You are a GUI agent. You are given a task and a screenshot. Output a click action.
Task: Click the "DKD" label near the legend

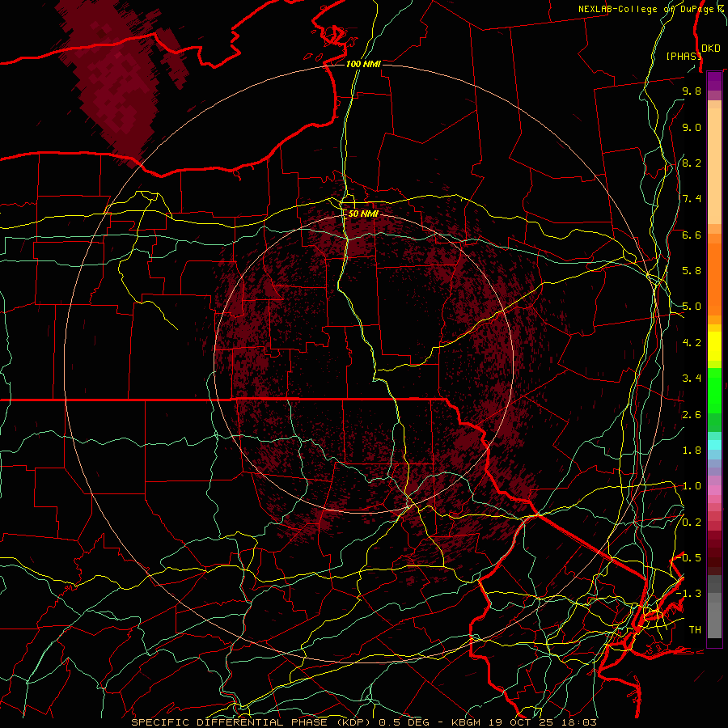click(711, 49)
